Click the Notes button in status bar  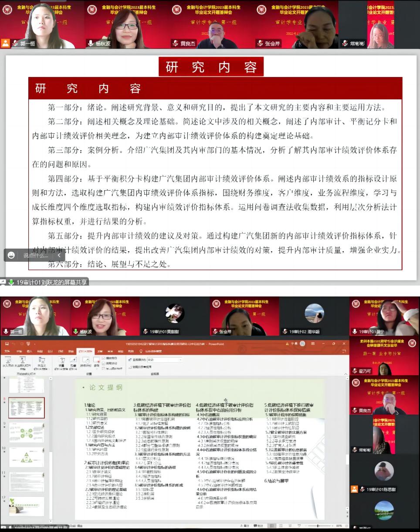pyautogui.click(x=244, y=526)
